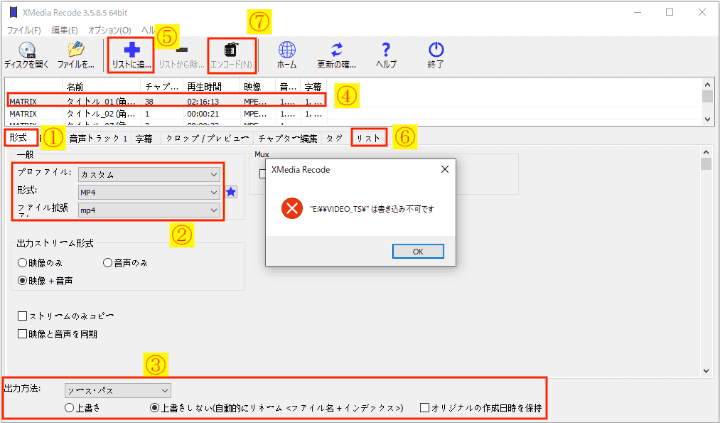The height and width of the screenshot is (423, 720).
Task: Switch to the チャプター編集 tab
Action: (287, 138)
